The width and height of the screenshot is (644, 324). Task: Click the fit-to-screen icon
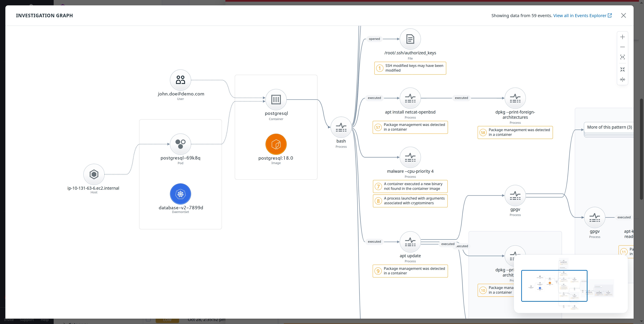coord(623,57)
